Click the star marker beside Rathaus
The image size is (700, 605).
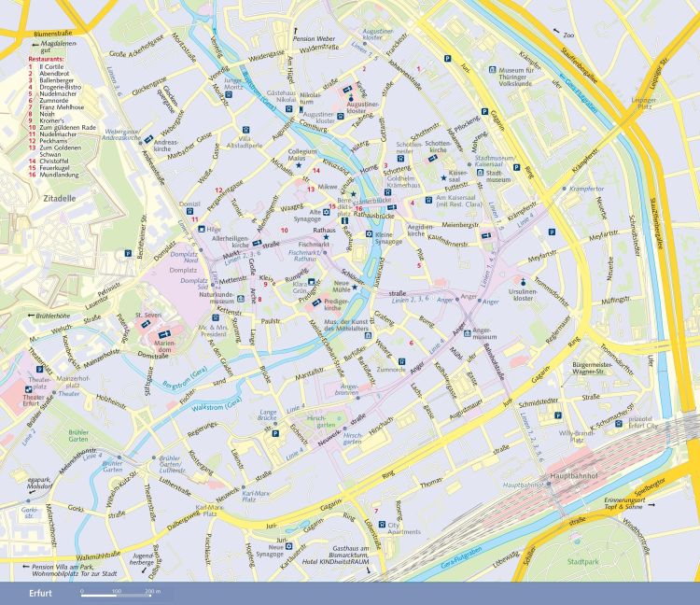point(327,237)
